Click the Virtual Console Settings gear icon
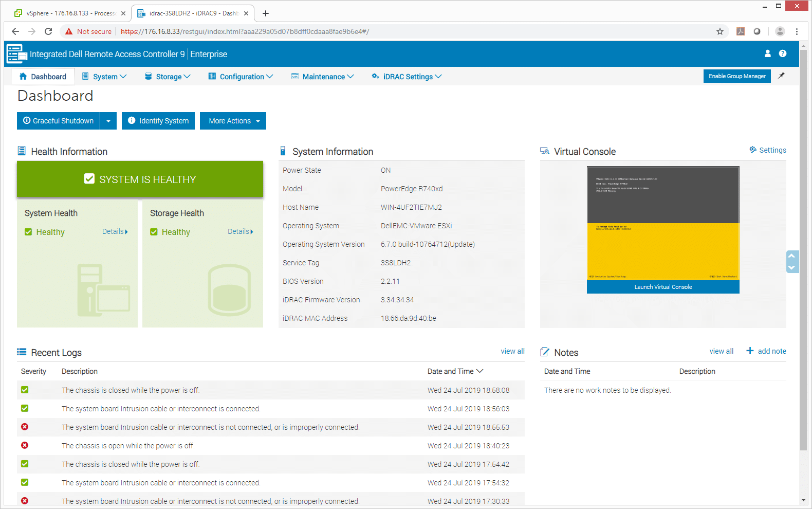Image resolution: width=812 pixels, height=509 pixels. 753,150
